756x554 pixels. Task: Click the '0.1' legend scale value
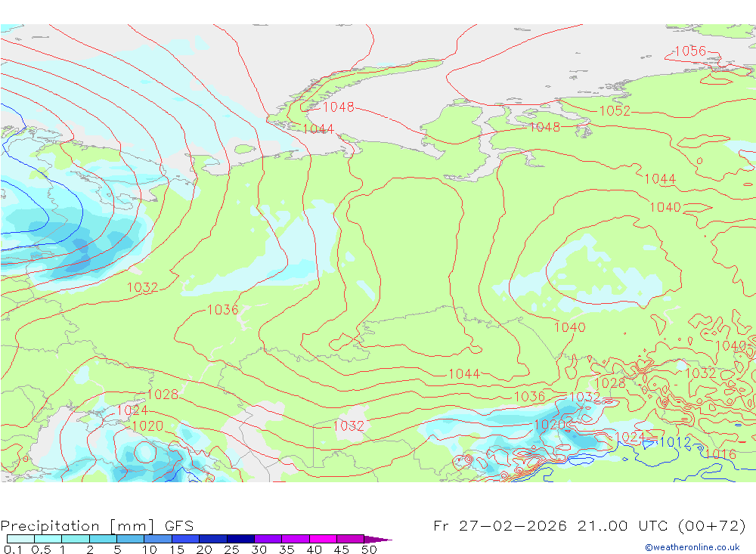[13, 549]
